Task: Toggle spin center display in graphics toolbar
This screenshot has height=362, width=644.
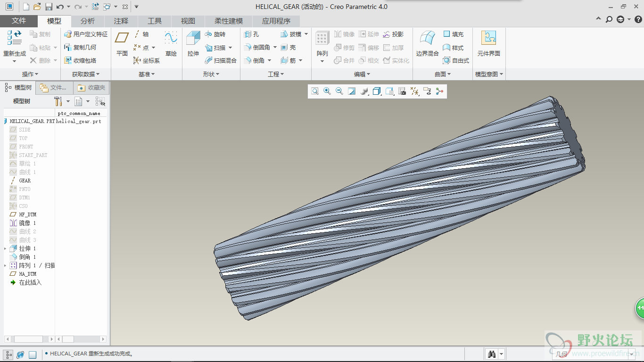Action: tap(440, 91)
